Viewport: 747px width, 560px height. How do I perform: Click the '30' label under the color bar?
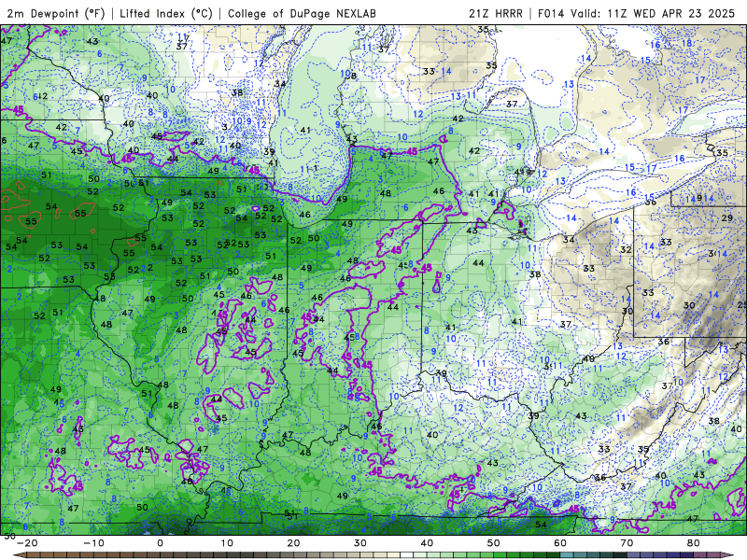click(x=360, y=543)
